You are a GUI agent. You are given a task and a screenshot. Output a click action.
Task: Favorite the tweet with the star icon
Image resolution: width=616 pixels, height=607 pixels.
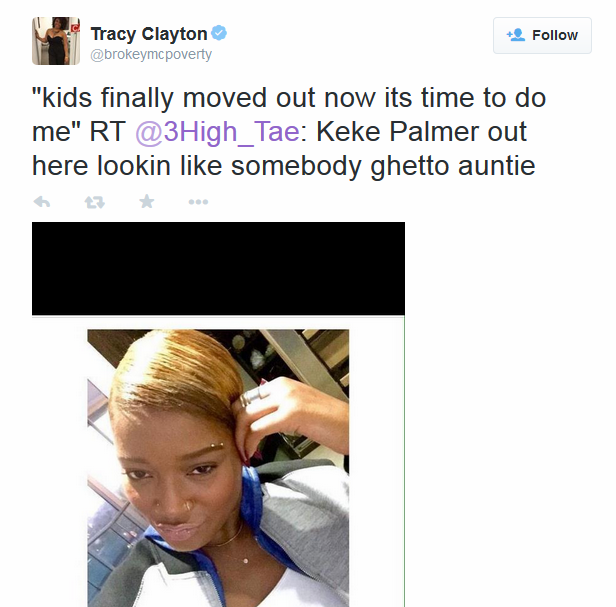(x=147, y=201)
